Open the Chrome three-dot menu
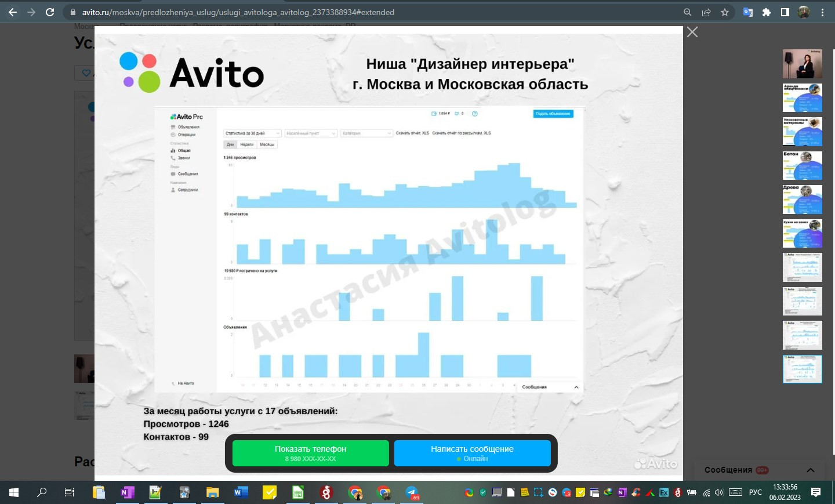 [822, 12]
